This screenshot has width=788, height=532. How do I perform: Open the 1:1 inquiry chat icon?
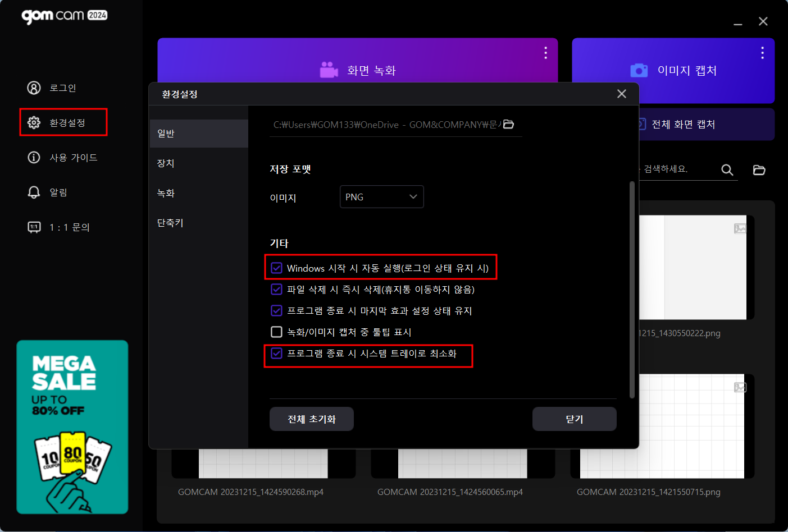click(34, 227)
